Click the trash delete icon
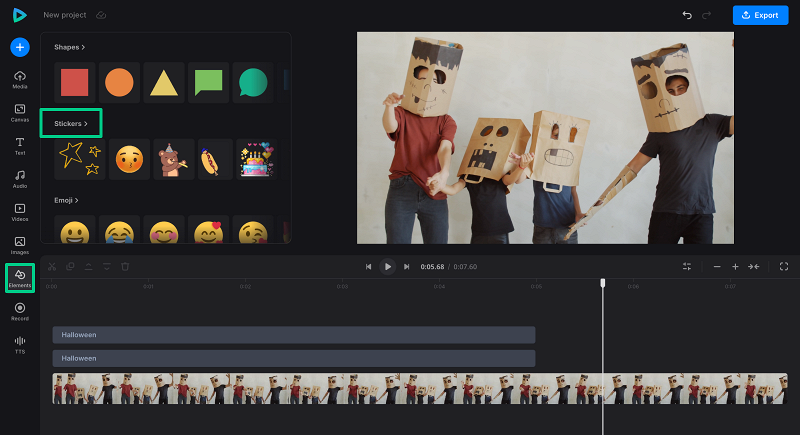The height and width of the screenshot is (435, 800). click(x=125, y=267)
